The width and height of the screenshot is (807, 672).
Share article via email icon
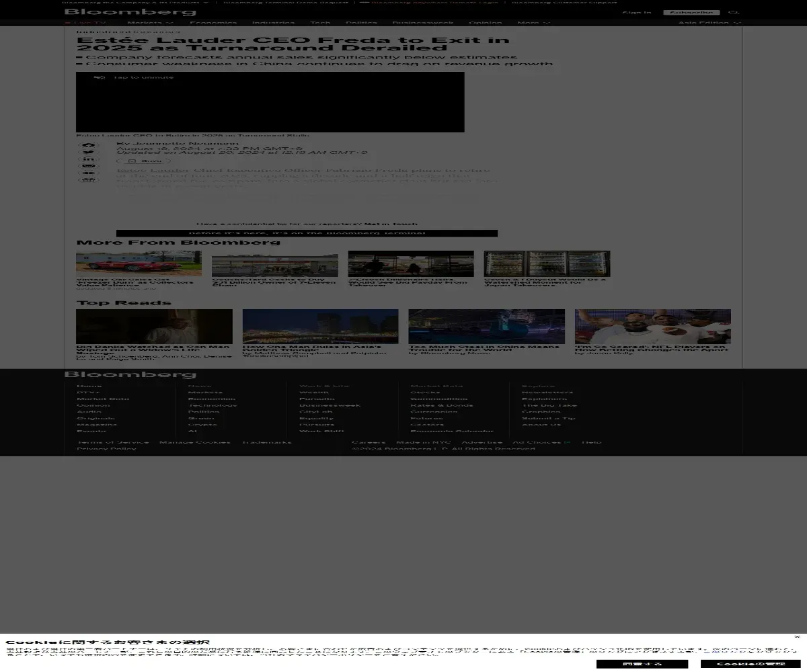pyautogui.click(x=89, y=166)
